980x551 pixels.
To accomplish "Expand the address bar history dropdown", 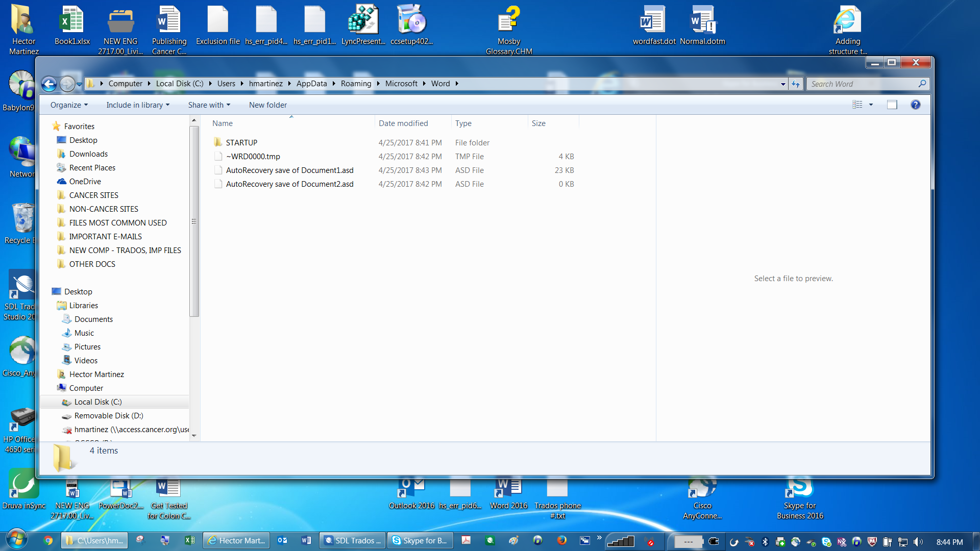I will (x=783, y=84).
